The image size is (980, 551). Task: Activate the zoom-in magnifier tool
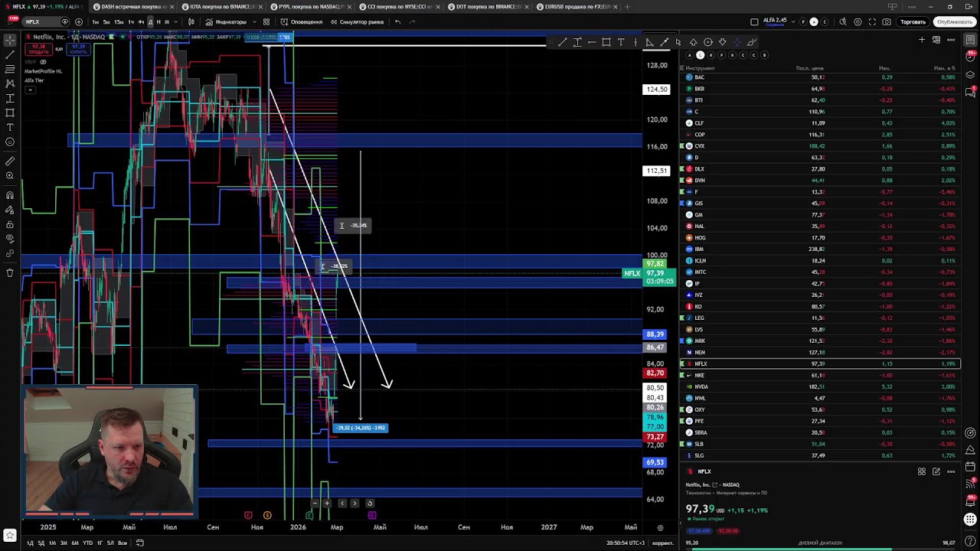(x=10, y=176)
